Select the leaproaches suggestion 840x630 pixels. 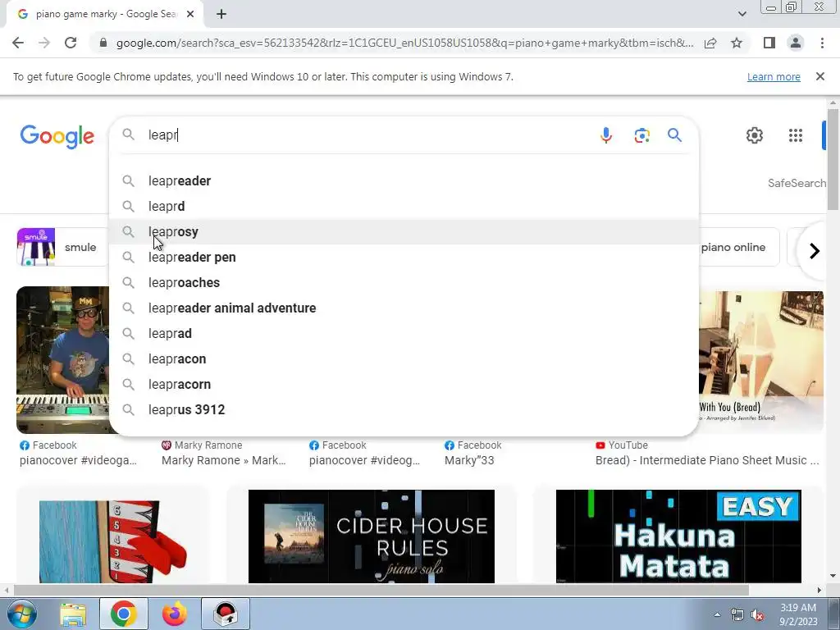pos(404,283)
